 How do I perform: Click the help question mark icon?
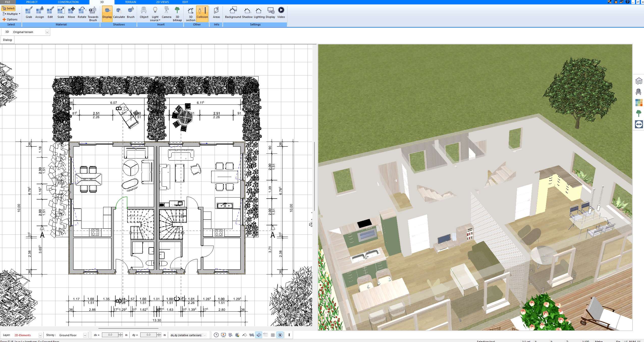(628, 2)
